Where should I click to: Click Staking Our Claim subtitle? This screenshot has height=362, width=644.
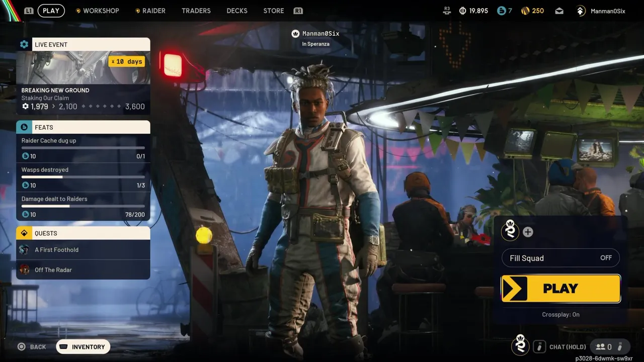click(x=45, y=98)
